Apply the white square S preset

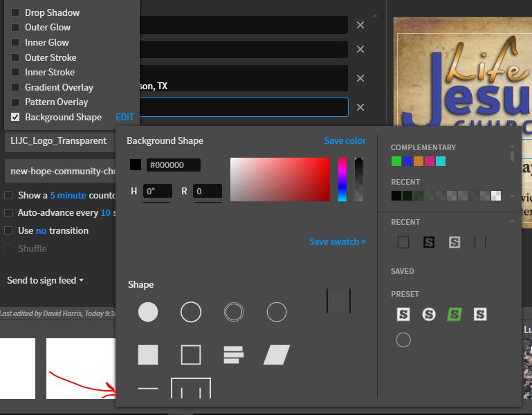click(x=403, y=314)
